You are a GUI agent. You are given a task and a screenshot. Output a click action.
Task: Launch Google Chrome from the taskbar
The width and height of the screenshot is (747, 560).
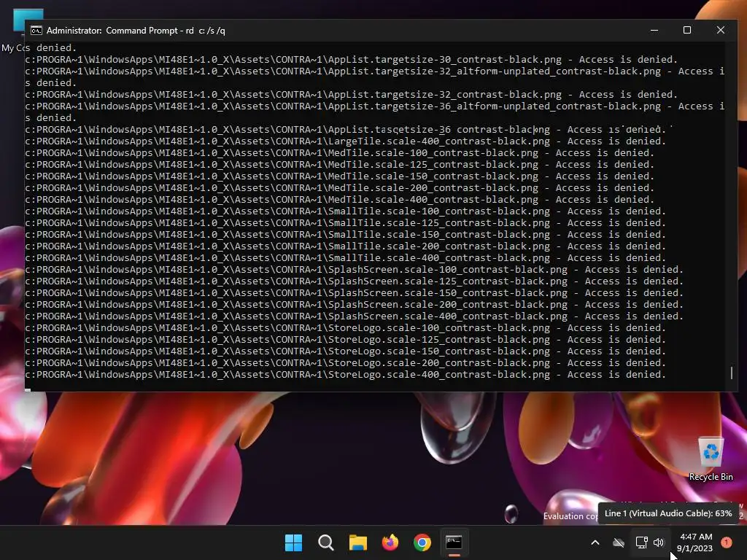coord(422,542)
